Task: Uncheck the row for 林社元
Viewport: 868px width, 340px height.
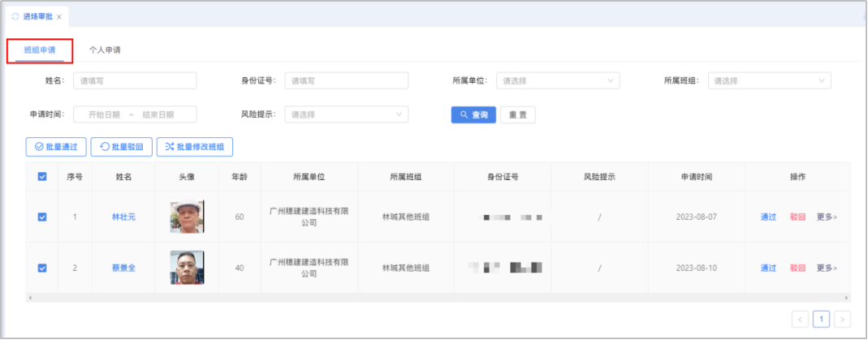Action: click(x=42, y=217)
